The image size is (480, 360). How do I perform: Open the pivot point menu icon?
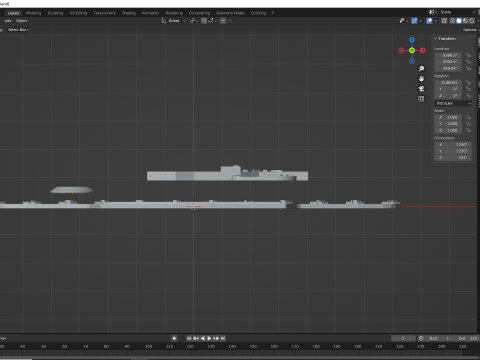click(x=193, y=21)
